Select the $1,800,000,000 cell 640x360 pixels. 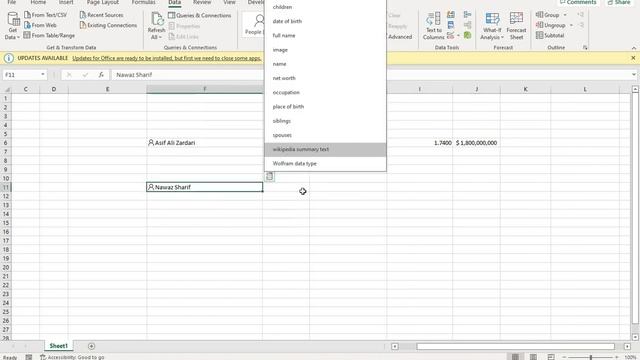[476, 143]
